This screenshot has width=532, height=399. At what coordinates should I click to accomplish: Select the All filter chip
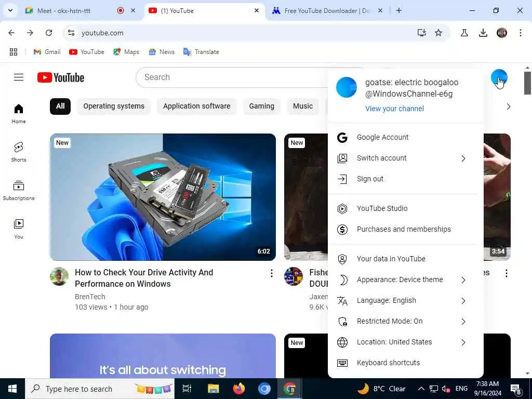click(x=60, y=106)
